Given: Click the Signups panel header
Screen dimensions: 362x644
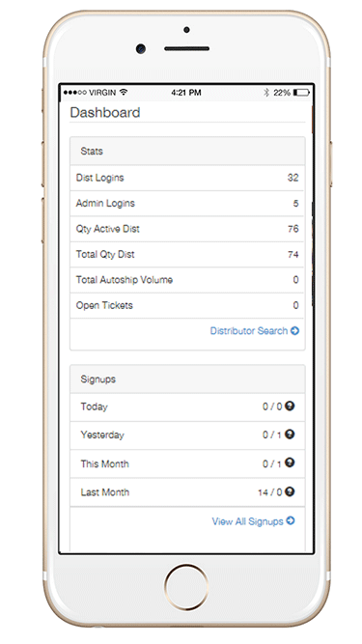Looking at the screenshot, I should click(187, 379).
